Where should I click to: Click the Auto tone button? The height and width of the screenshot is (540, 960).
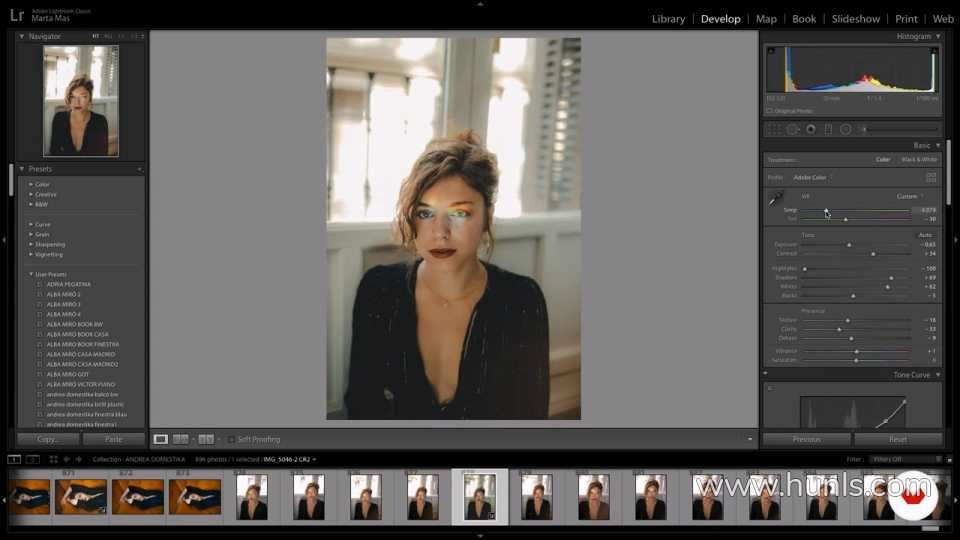pos(925,235)
